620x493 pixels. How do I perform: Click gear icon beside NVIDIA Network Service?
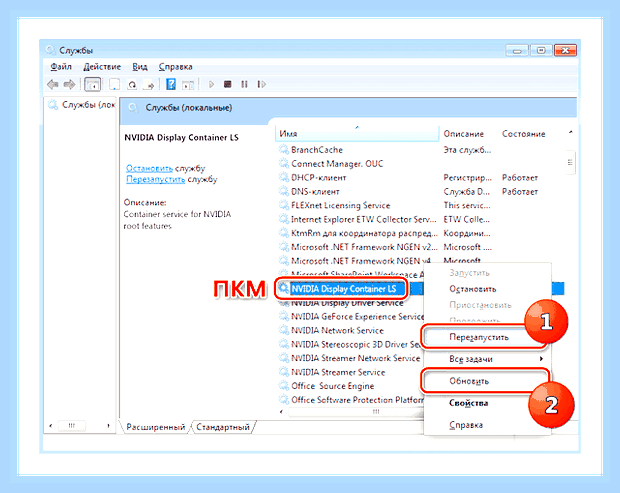click(284, 330)
